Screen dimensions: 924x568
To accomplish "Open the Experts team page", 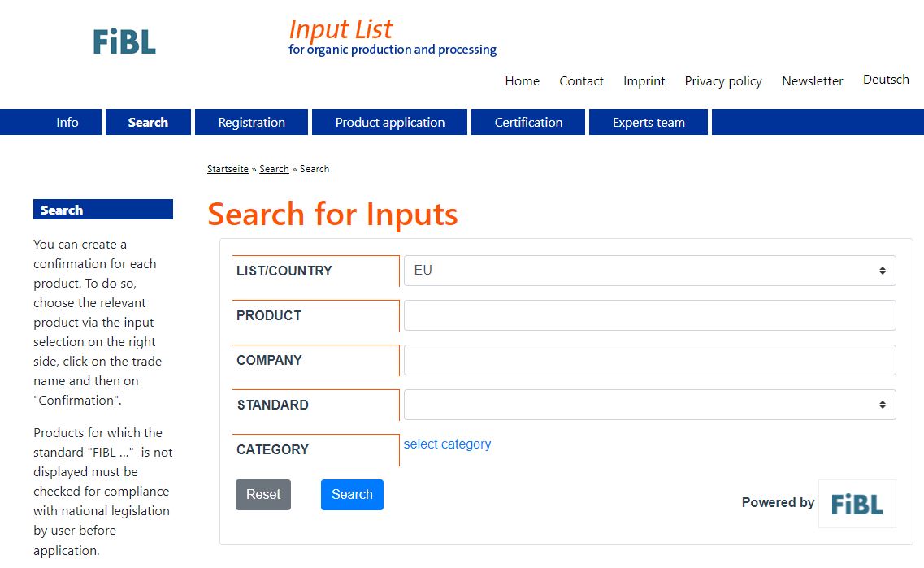I will (x=649, y=122).
